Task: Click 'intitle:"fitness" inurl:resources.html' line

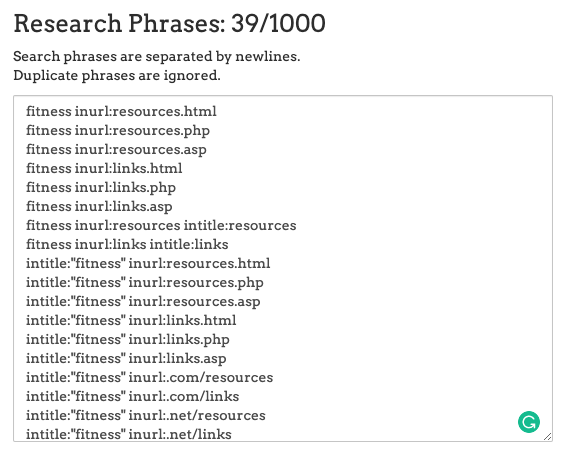Action: coord(148,263)
